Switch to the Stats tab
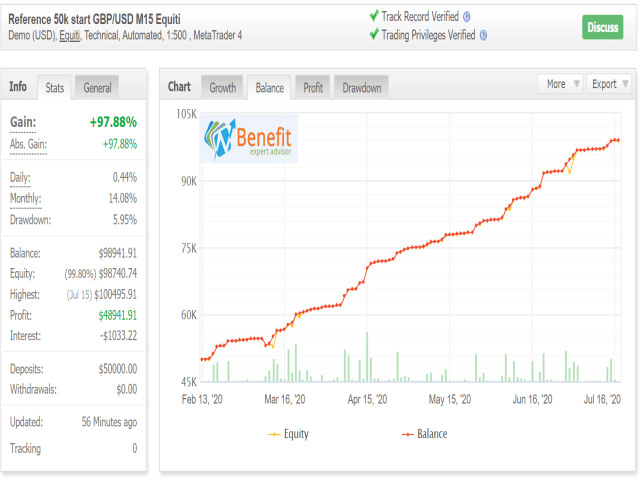640x480 pixels. click(x=55, y=87)
